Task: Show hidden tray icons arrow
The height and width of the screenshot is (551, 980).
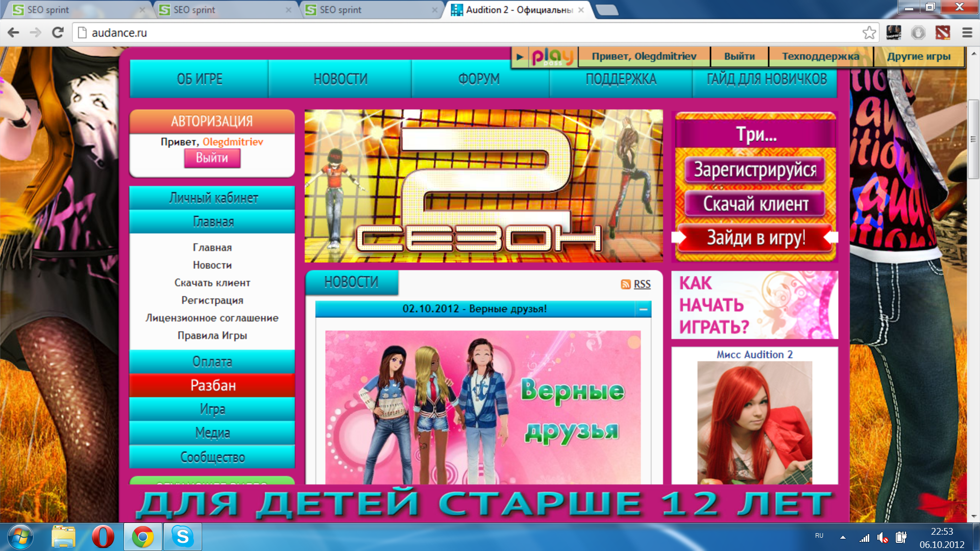Action: coord(843,537)
